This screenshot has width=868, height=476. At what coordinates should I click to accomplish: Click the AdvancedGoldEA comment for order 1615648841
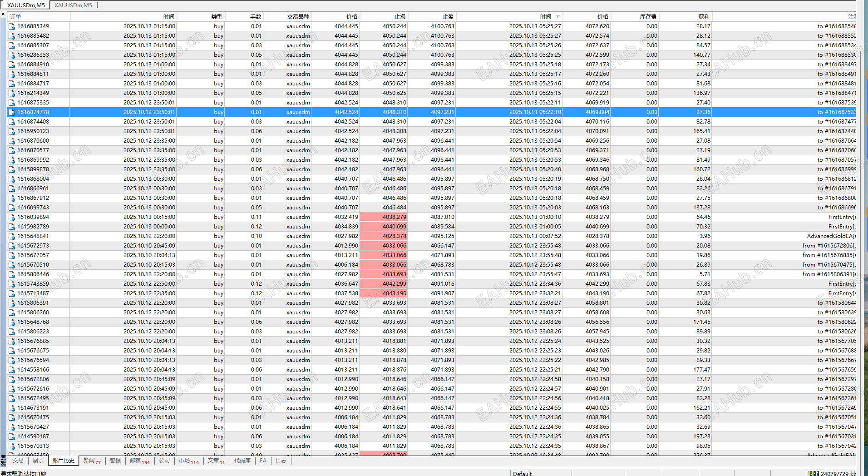tap(831, 236)
